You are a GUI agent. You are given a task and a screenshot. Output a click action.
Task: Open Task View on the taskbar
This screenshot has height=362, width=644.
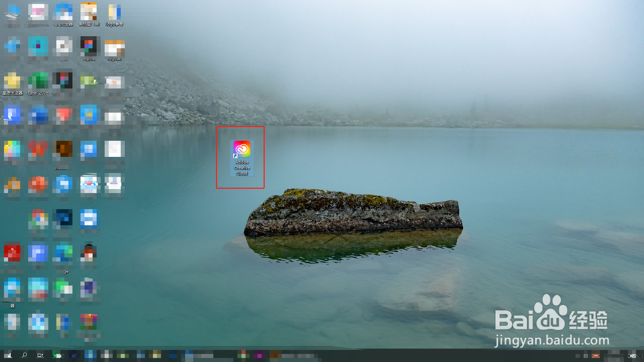point(40,355)
